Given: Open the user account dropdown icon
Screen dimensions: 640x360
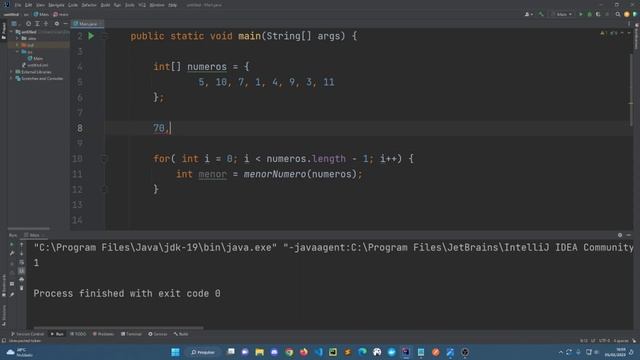Looking at the screenshot, I should (529, 14).
